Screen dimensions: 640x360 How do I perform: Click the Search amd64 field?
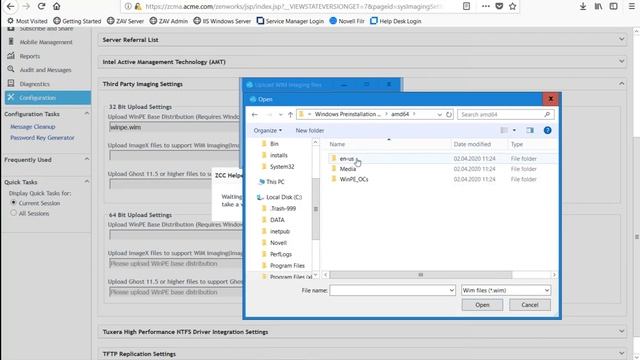coord(505,115)
